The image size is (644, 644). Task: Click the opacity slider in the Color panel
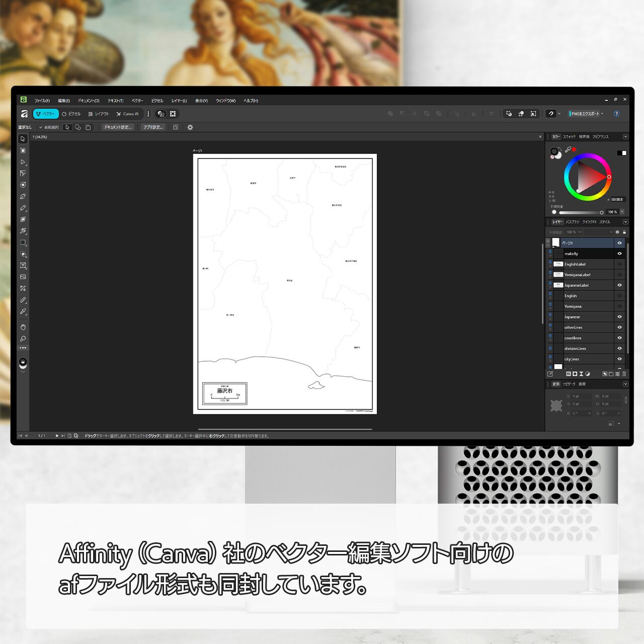578,212
